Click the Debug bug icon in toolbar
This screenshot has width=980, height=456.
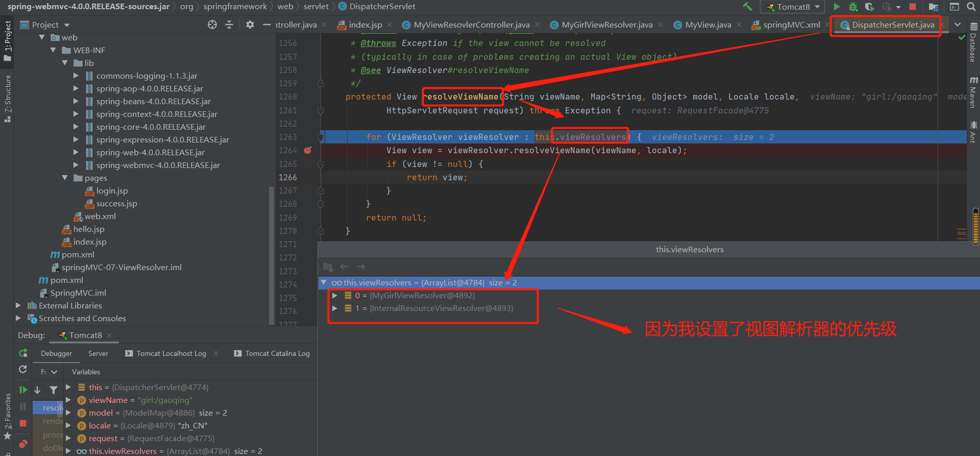(853, 7)
